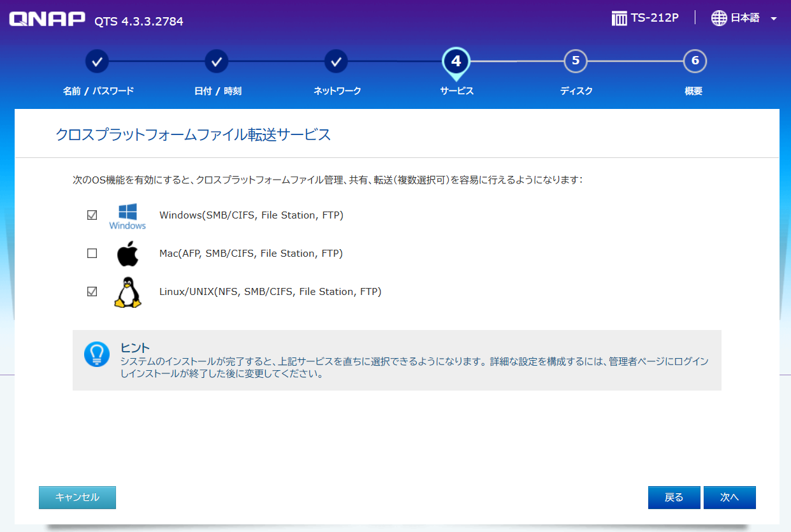This screenshot has height=532, width=791.
Task: Enable the Mac AFP service
Action: 92,253
